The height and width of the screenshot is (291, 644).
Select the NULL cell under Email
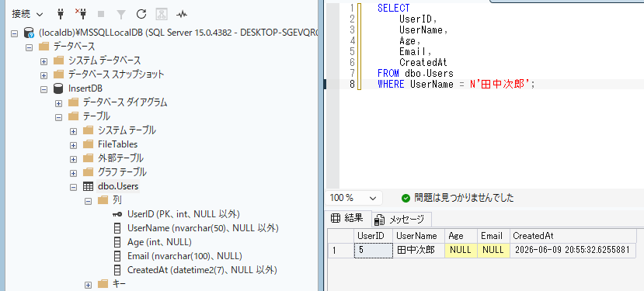coord(493,250)
